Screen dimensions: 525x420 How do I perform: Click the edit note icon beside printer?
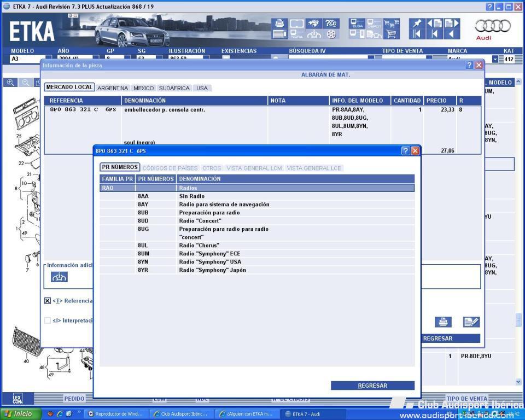click(x=471, y=322)
